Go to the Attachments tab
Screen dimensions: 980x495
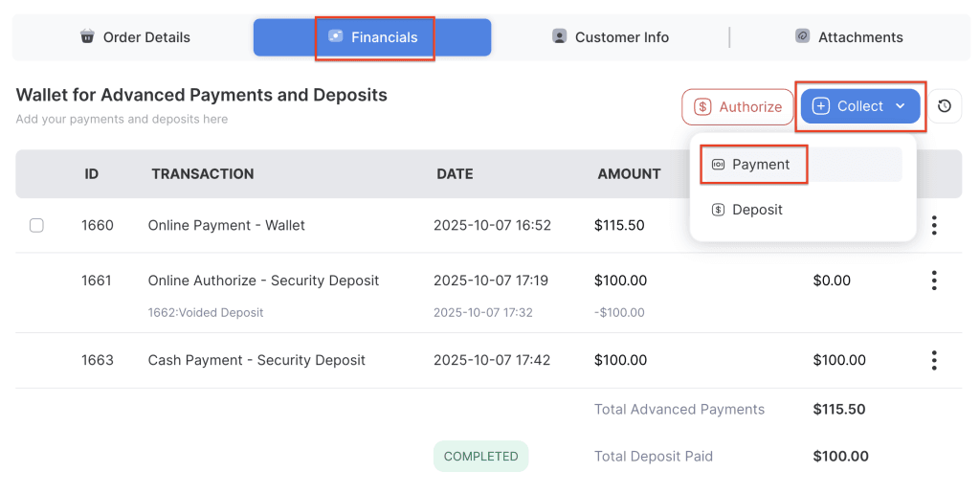(x=850, y=37)
